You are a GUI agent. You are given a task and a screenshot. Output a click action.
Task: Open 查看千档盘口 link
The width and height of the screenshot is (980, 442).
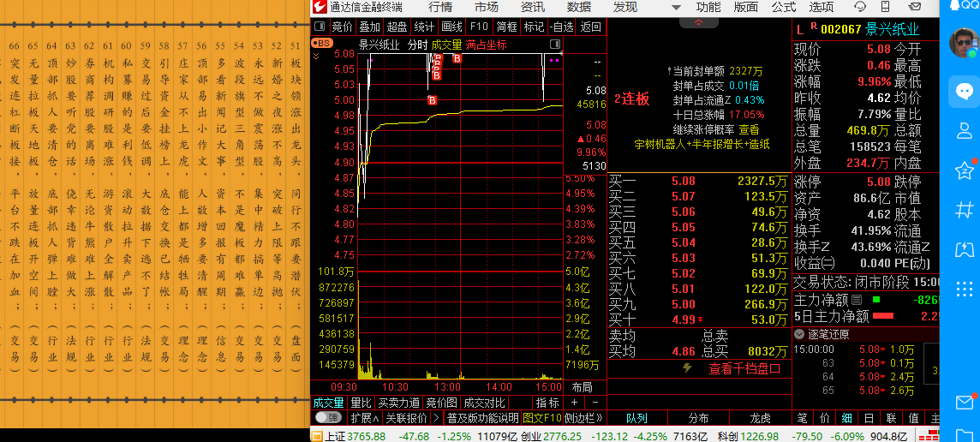744,368
